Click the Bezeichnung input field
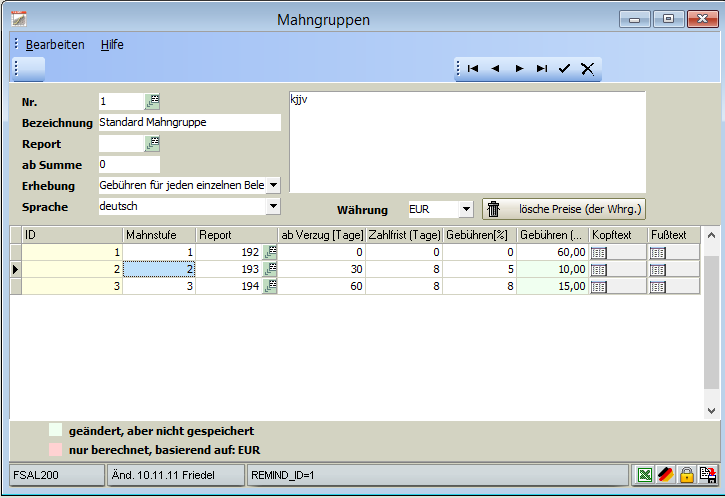The height and width of the screenshot is (498, 725). (x=190, y=123)
